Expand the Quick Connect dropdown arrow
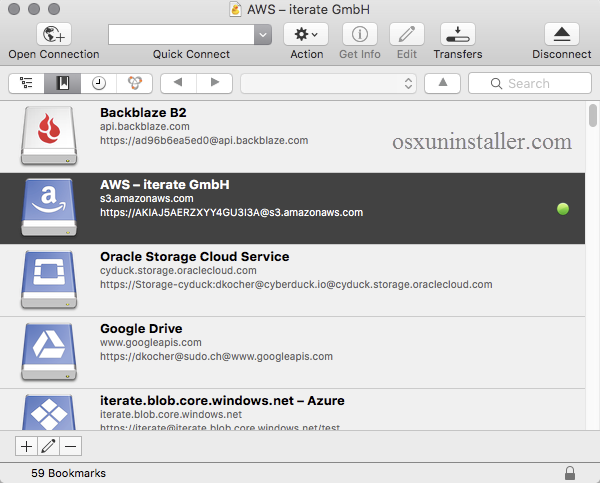Image resolution: width=600 pixels, height=483 pixels. [263, 34]
